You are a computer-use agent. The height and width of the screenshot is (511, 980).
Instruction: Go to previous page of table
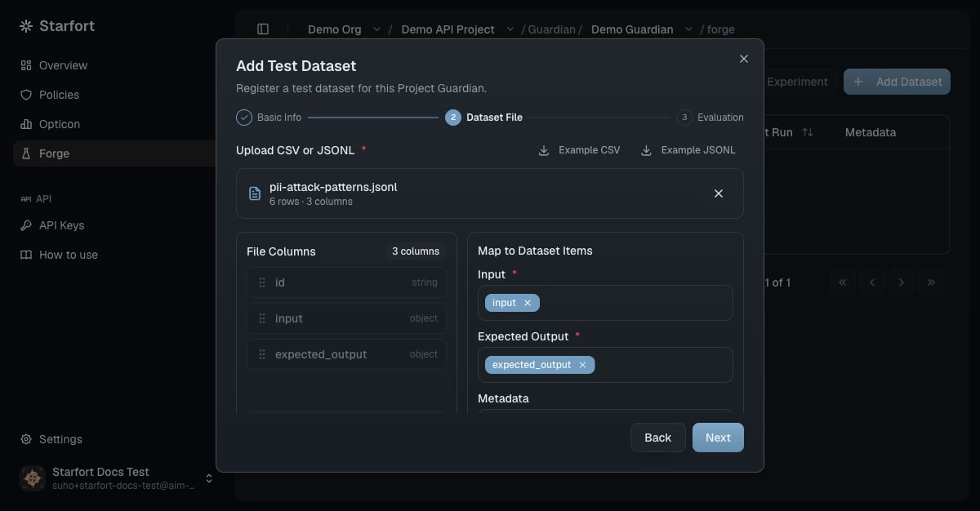click(872, 282)
